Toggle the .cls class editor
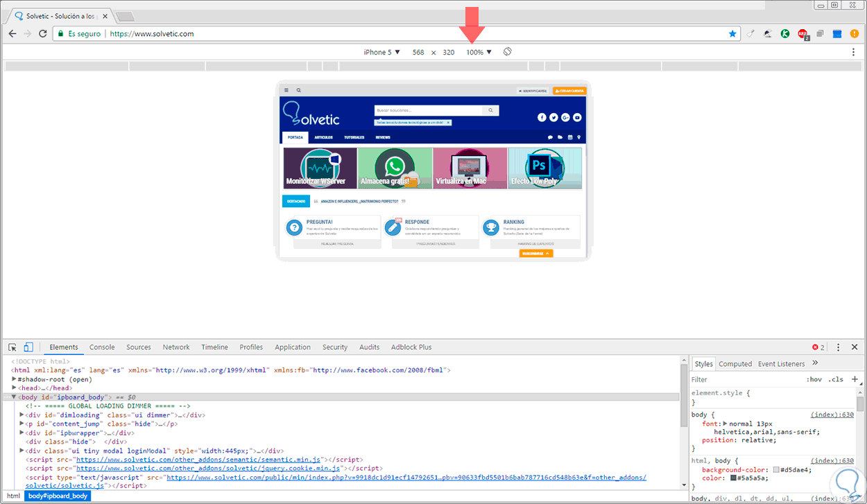This screenshot has height=504, width=867. 836,379
